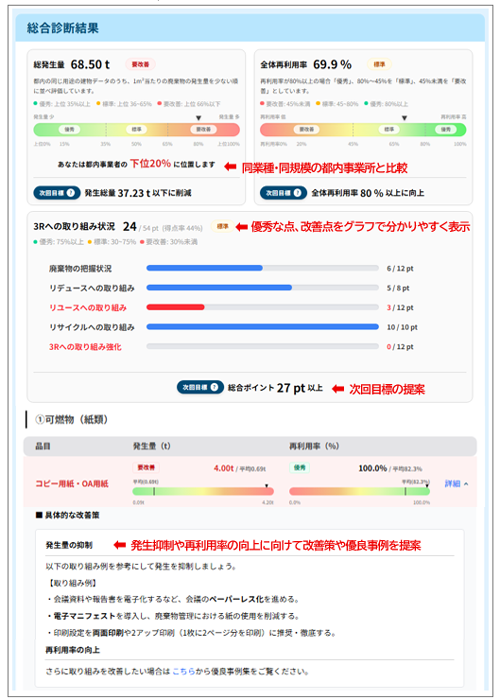Click the リサイクルへの取り組み progress bar
This screenshot has height=700, width=500.
point(262,327)
